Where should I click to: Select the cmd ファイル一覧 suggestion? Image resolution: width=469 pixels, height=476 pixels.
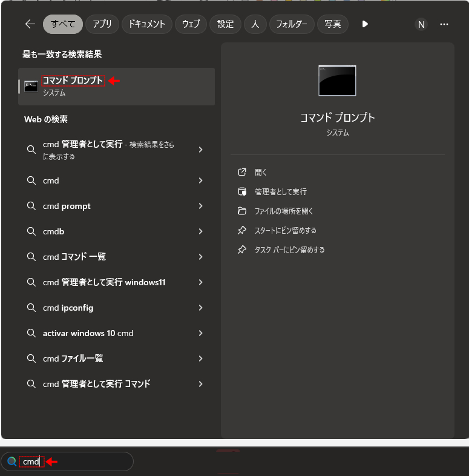116,359
